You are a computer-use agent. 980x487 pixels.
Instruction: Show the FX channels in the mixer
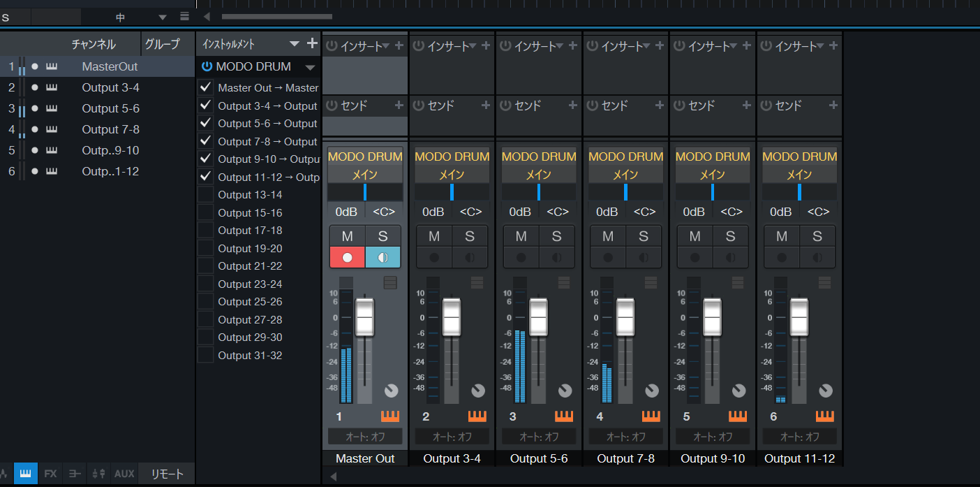click(50, 474)
